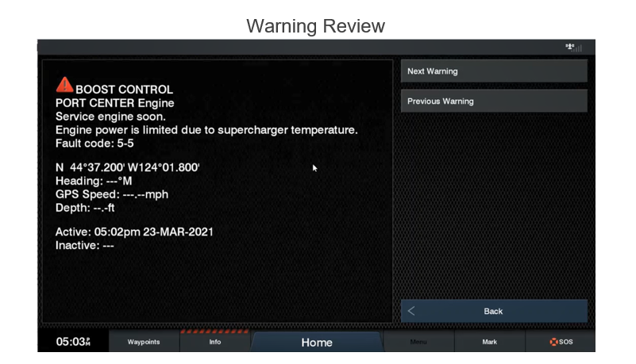Click the 'GPS Speed' reading
The image size is (636, 364).
tap(112, 194)
